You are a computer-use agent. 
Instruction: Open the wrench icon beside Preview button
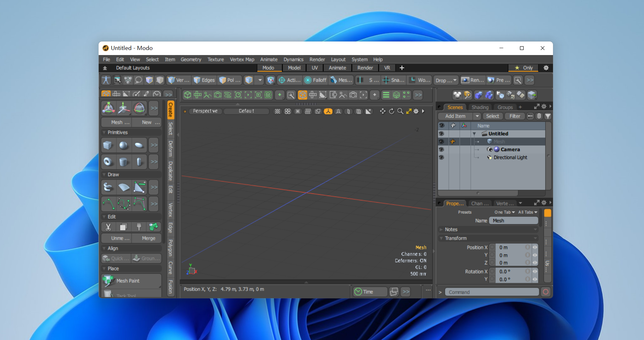click(518, 80)
